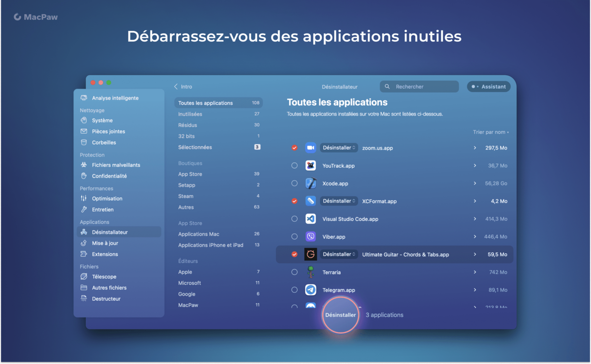Expand details chevron for Terraria
This screenshot has height=364, width=591.
(475, 272)
